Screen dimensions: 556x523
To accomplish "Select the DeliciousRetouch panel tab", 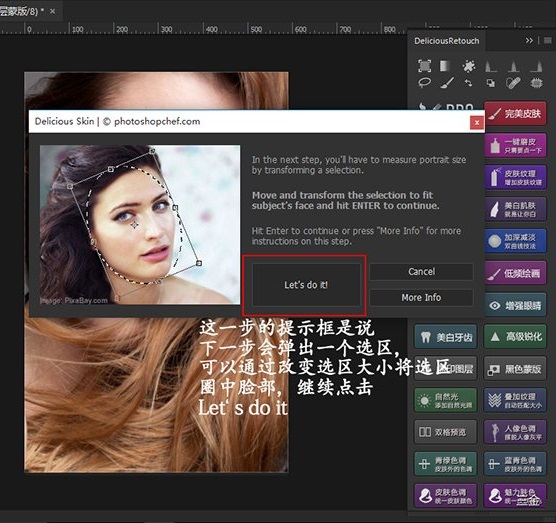I will point(446,41).
